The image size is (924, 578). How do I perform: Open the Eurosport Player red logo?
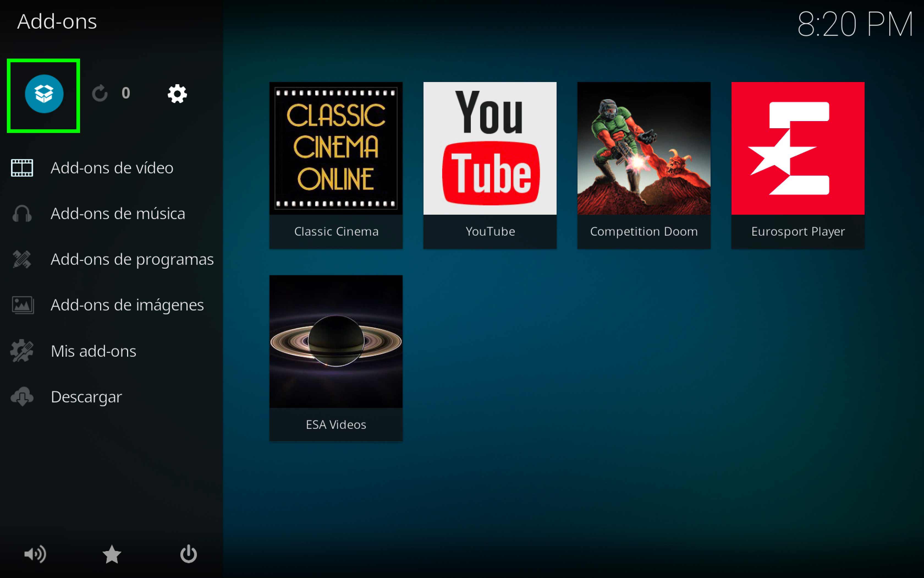pos(798,148)
